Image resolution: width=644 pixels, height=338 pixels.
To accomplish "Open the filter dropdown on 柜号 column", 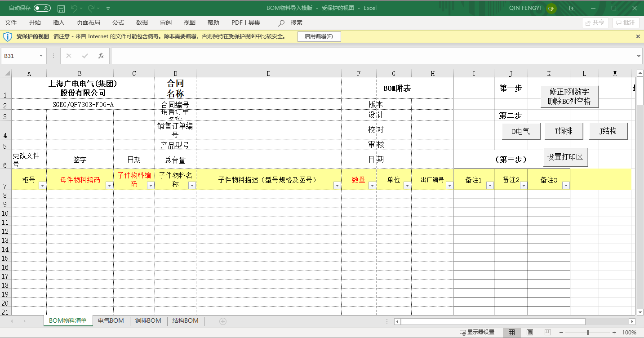I will [x=42, y=185].
